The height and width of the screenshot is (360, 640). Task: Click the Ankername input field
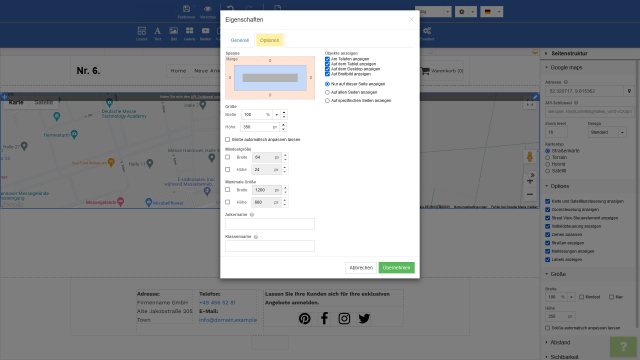pos(270,224)
